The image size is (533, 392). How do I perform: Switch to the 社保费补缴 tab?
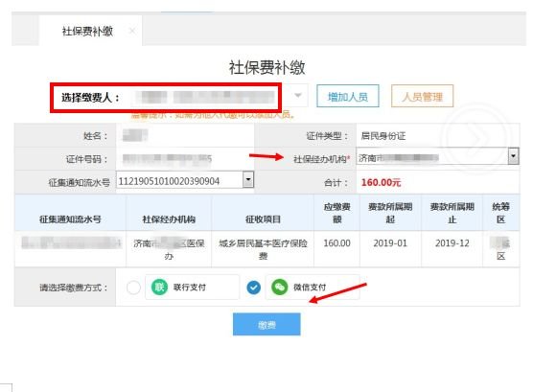pyautogui.click(x=87, y=32)
